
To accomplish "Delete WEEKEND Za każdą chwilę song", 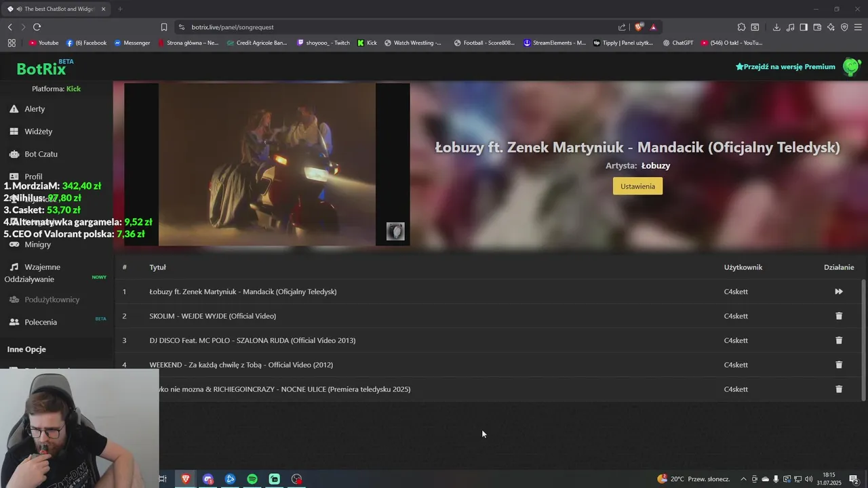I will 839,365.
